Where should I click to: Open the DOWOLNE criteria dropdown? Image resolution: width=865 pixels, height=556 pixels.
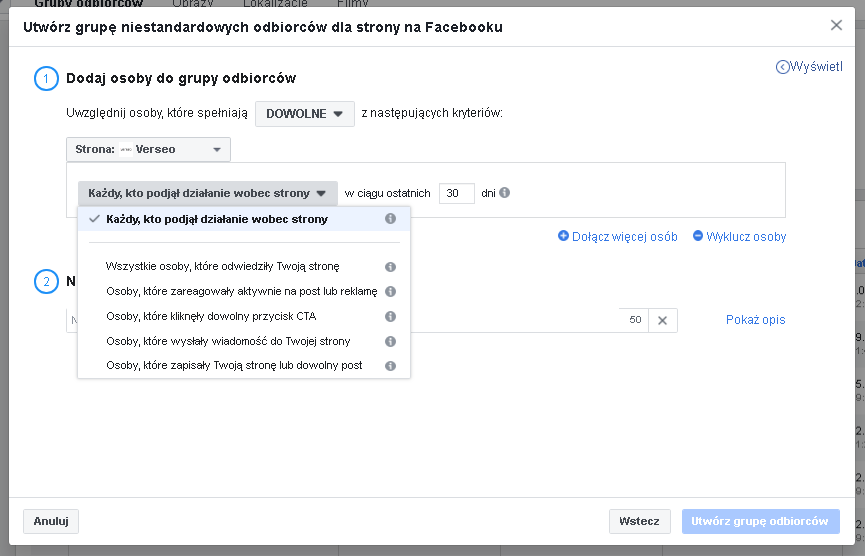[305, 114]
